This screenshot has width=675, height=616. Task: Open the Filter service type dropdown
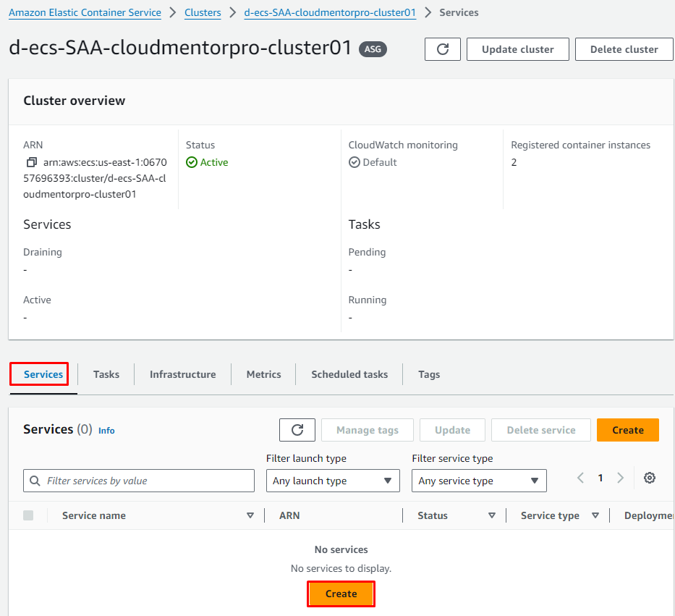479,481
